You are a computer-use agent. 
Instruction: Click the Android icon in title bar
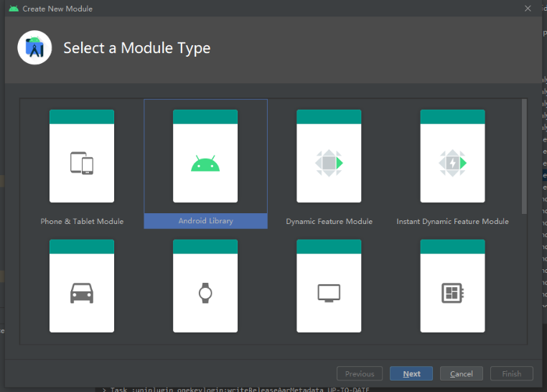pyautogui.click(x=14, y=9)
